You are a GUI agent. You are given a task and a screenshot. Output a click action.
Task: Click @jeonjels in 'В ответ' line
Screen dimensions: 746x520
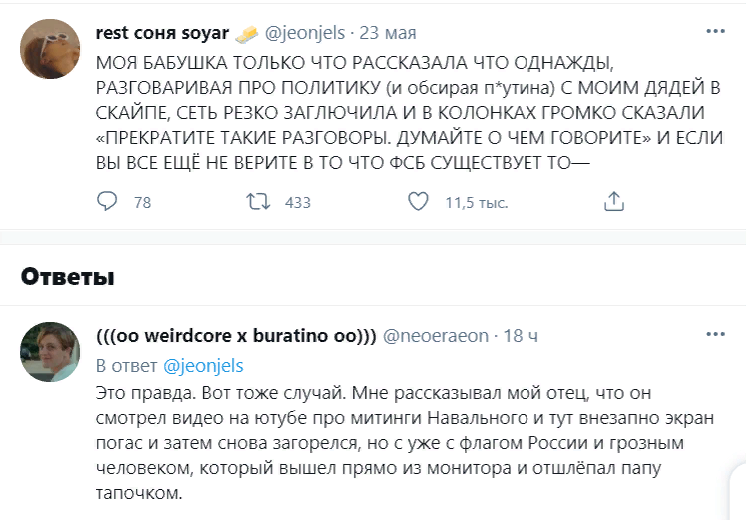click(x=203, y=366)
